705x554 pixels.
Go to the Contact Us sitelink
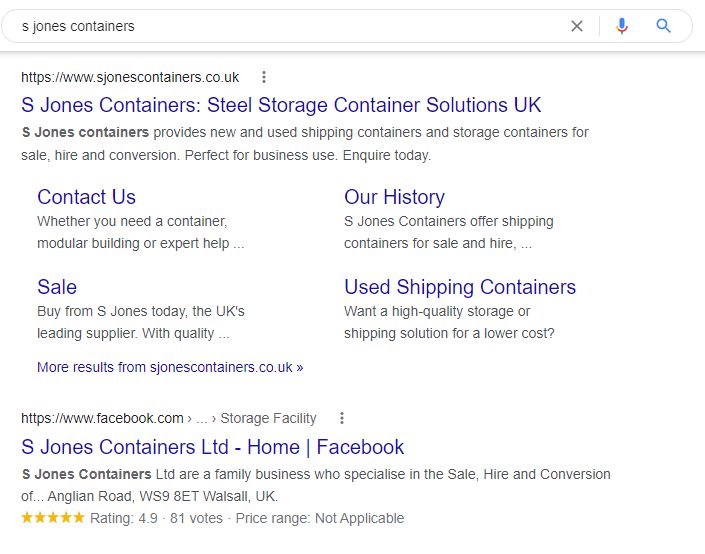click(x=86, y=197)
